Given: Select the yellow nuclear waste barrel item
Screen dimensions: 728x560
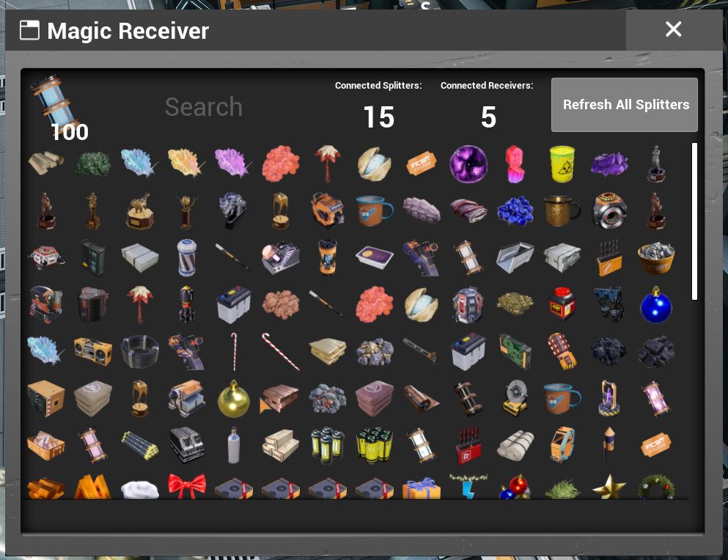Looking at the screenshot, I should click(x=562, y=164).
